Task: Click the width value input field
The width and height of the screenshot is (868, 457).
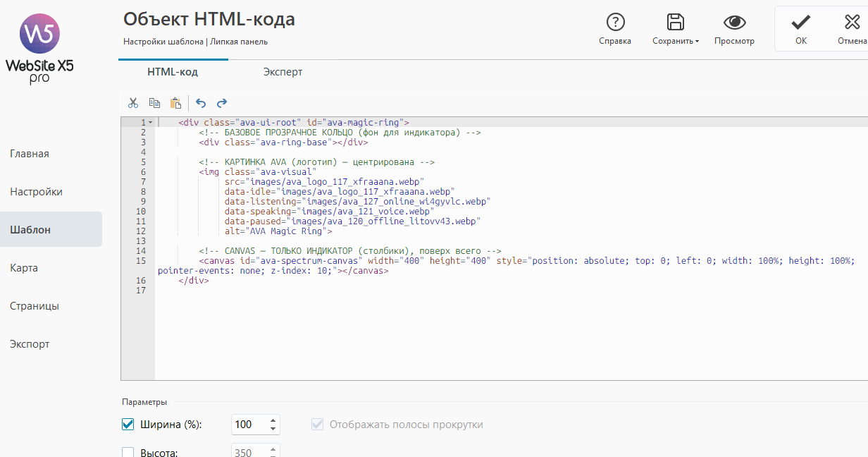Action: pyautogui.click(x=248, y=425)
